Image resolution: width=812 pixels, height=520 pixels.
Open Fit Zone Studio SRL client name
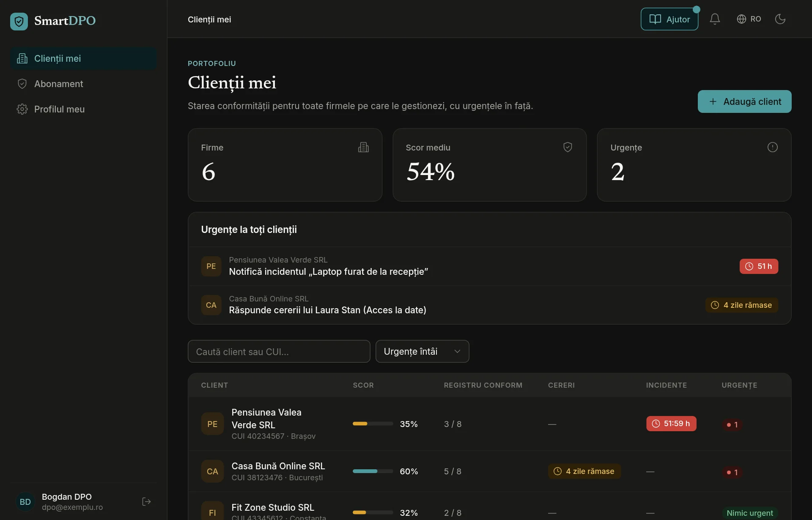(273, 507)
